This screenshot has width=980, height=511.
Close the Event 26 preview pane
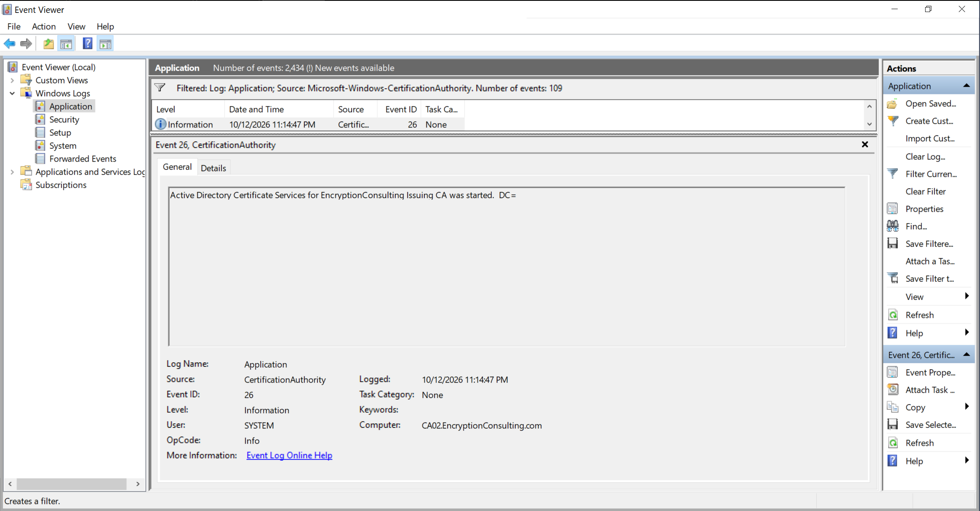pos(865,145)
